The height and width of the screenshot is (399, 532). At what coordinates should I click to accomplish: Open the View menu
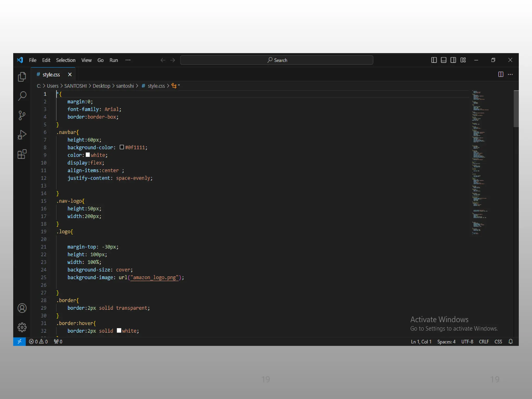(x=87, y=60)
